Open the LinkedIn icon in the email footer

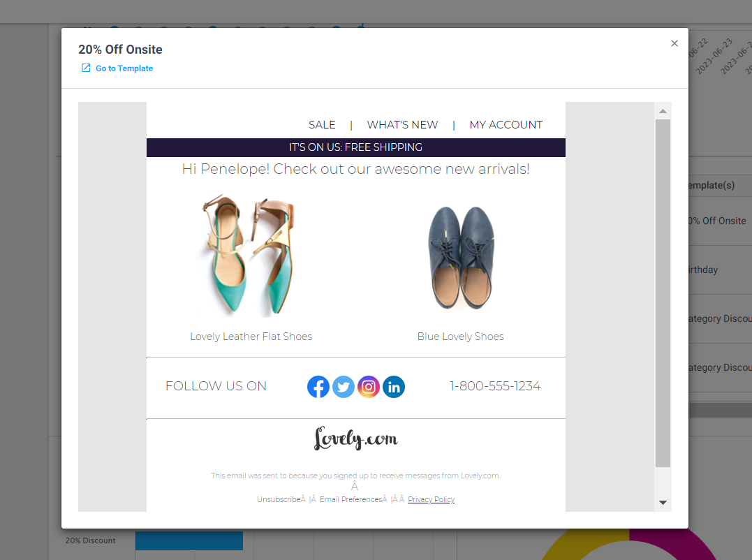pos(394,386)
